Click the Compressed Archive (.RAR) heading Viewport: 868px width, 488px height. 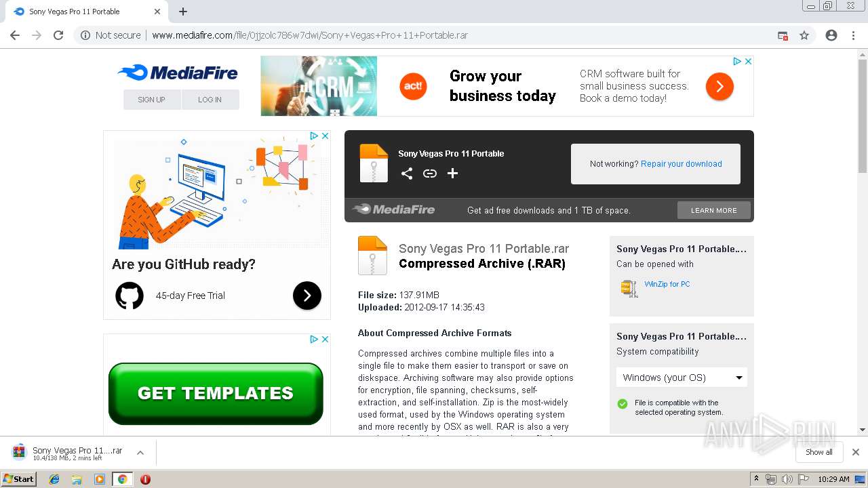click(x=482, y=264)
